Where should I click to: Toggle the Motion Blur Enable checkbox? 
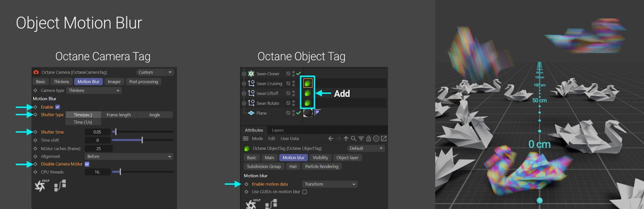click(x=58, y=107)
